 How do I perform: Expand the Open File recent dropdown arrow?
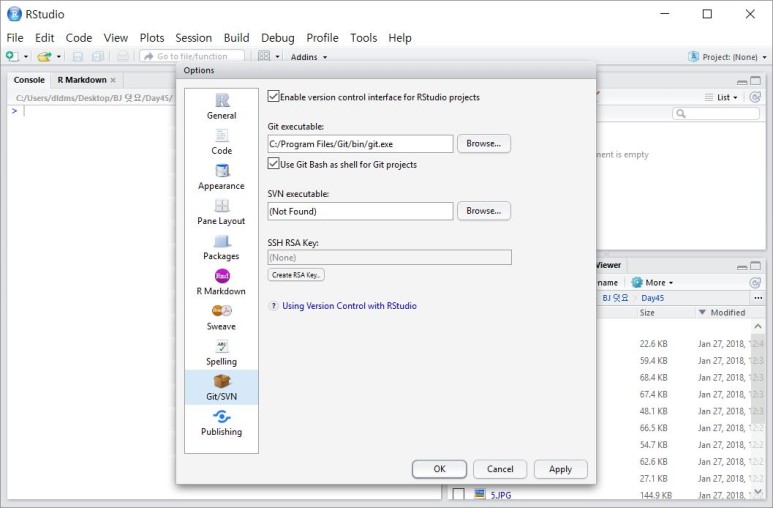coord(59,57)
